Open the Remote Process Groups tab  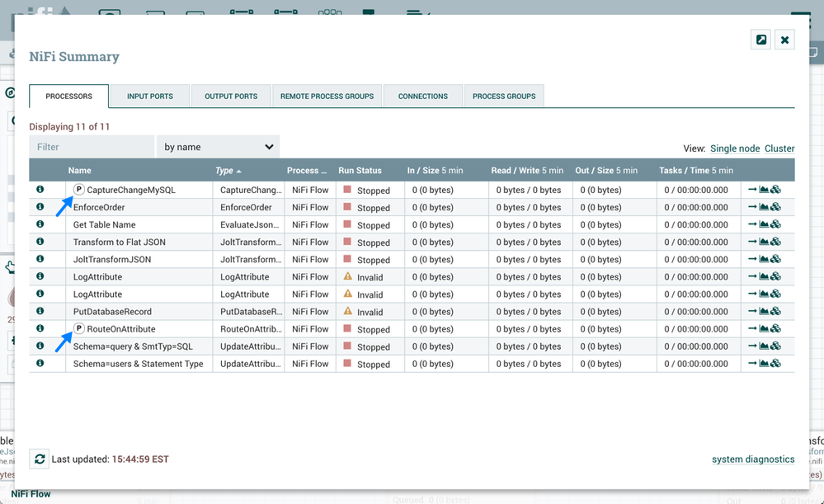tap(327, 97)
